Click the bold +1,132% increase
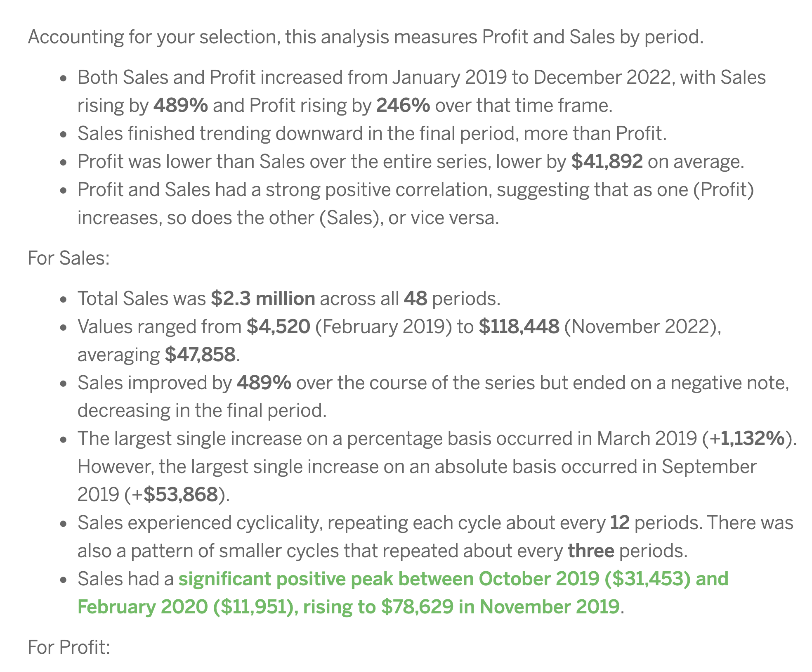 click(748, 438)
